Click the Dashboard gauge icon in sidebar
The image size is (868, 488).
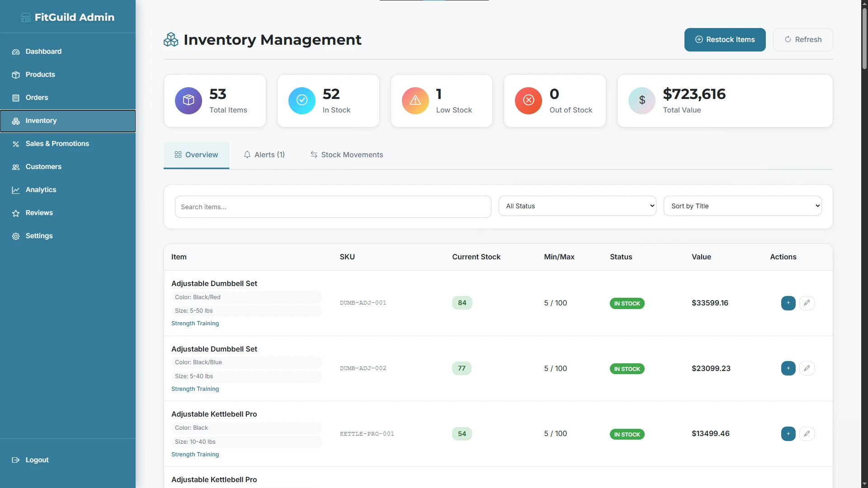tap(16, 52)
